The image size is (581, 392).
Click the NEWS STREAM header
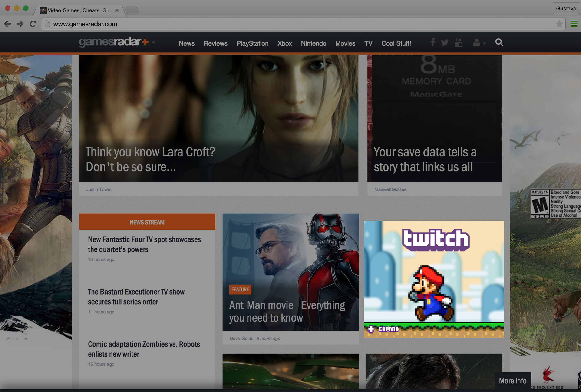(147, 222)
